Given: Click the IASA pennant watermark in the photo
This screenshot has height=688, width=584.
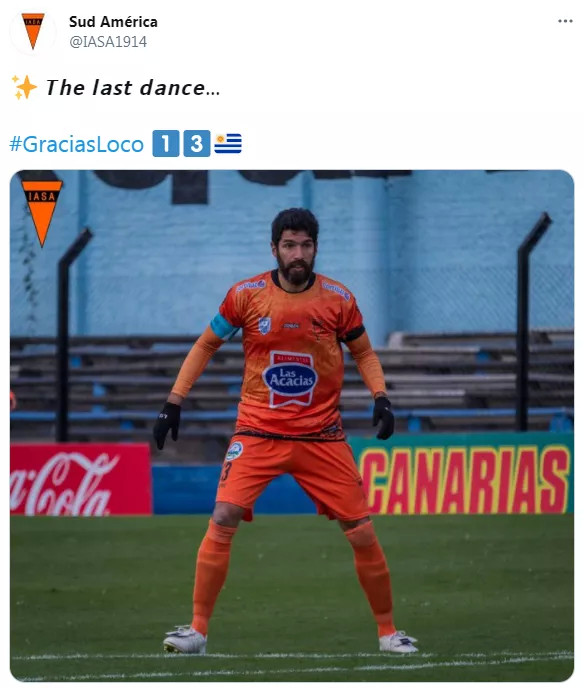Looking at the screenshot, I should point(42,213).
